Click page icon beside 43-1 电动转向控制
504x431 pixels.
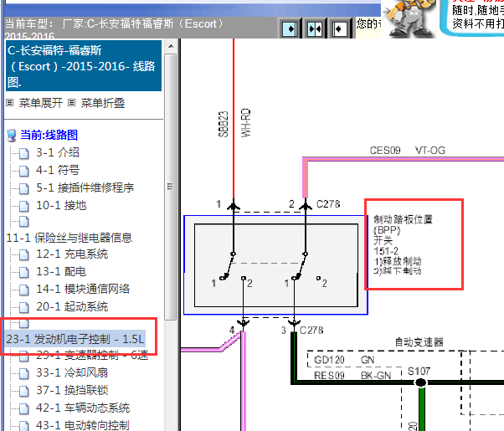point(23,426)
